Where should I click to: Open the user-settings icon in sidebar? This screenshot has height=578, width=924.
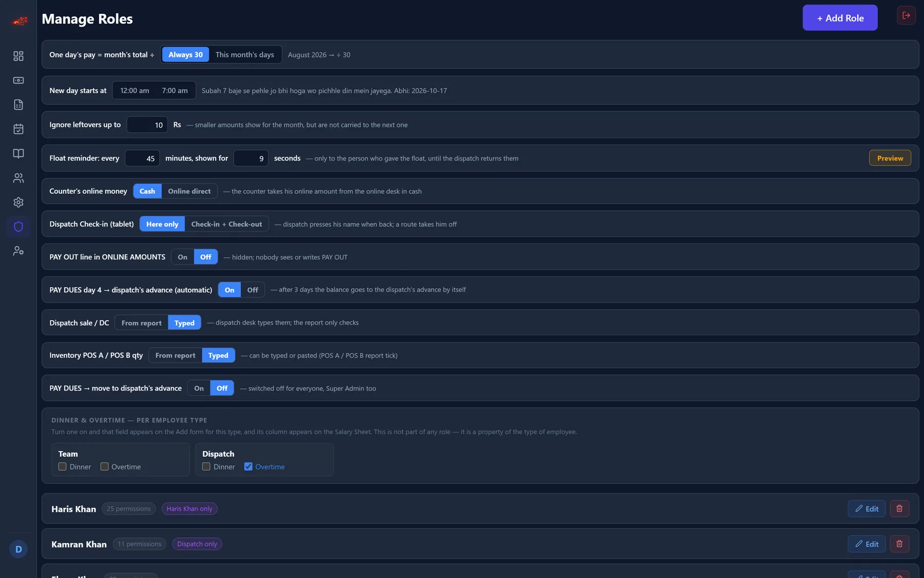point(18,251)
